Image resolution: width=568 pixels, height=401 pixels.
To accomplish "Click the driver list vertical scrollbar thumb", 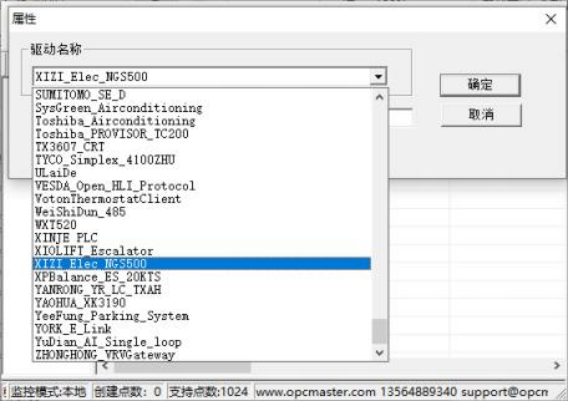I will [x=379, y=331].
